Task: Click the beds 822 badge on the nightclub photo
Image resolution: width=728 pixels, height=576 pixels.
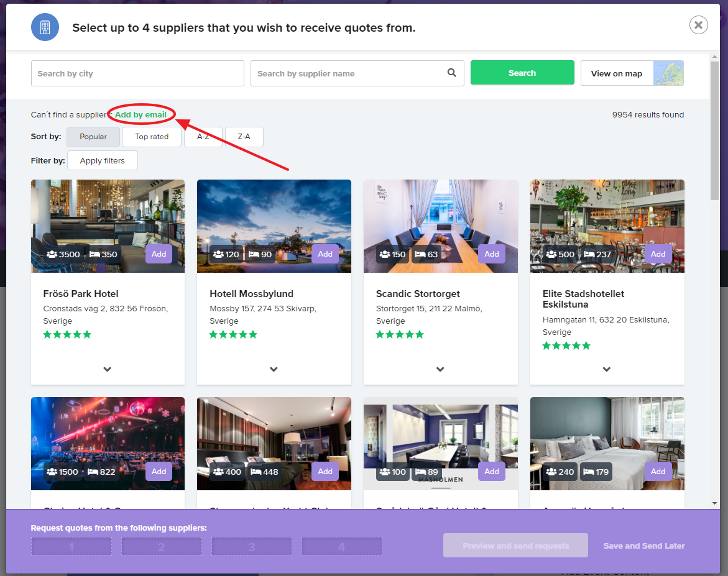Action: click(101, 472)
